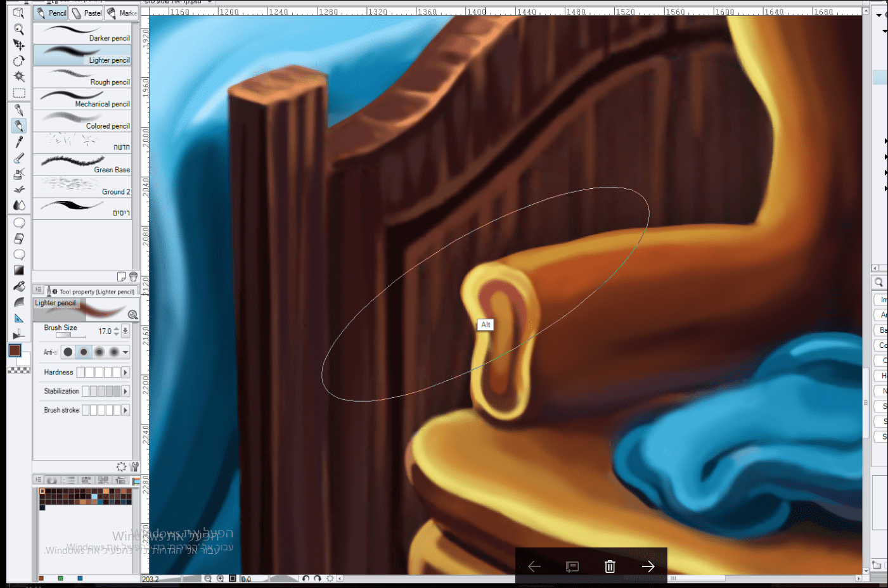This screenshot has width=888, height=588.
Task: Select the Green Base brush
Action: tap(82, 165)
